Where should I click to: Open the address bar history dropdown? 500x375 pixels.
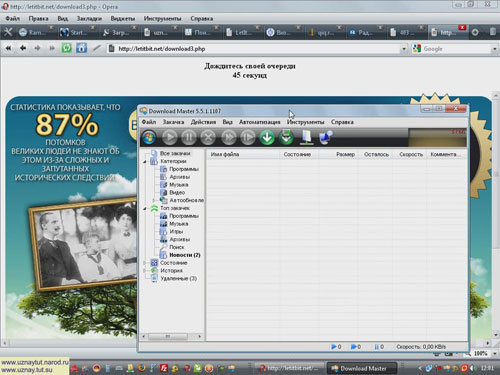tap(404, 49)
